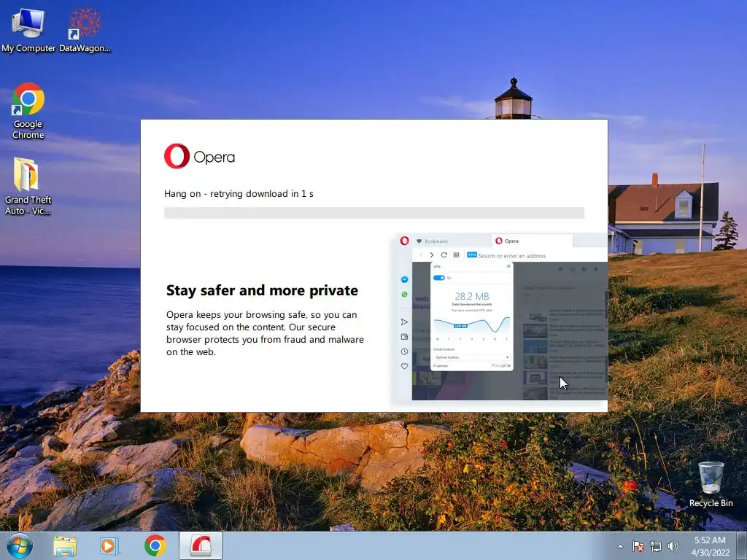
Task: Open the My Computer desktop icon
Action: click(x=28, y=30)
